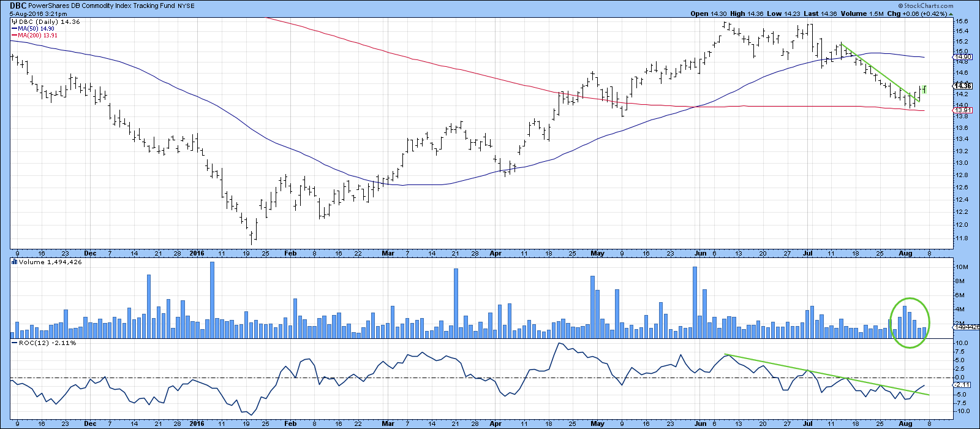This screenshot has width=980, height=429.
Task: Click the -5.0 ROC axis label
Action: 962,394
